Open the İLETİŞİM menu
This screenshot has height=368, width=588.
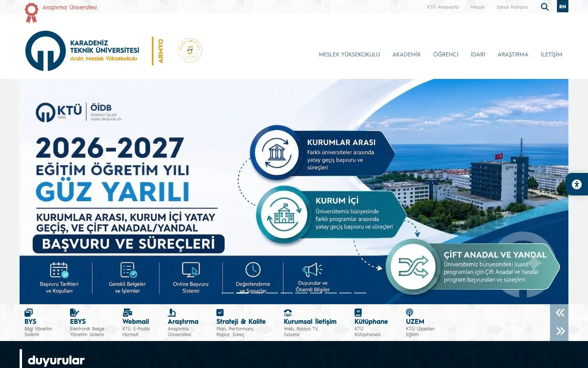[x=551, y=54]
